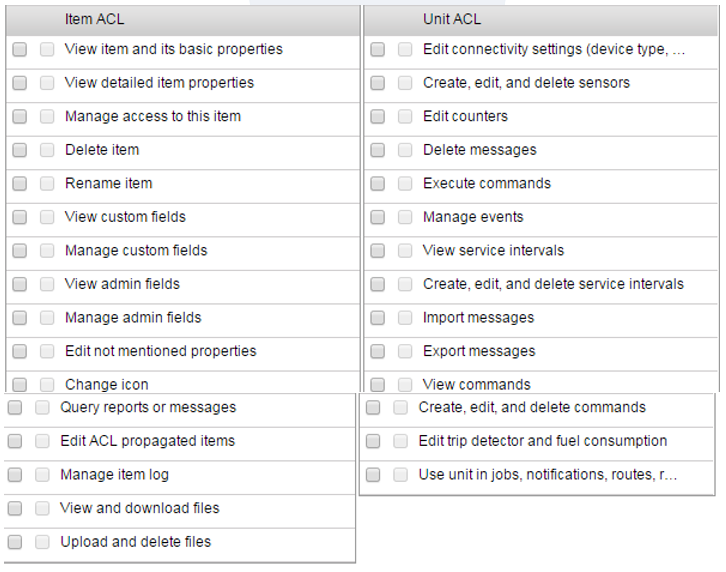Click 'Edit trip detector and fuel consumption' label

pos(542,440)
